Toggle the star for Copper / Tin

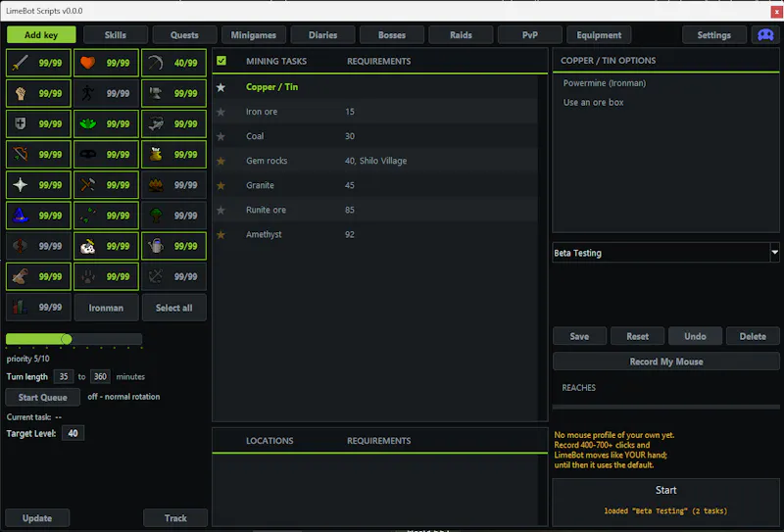pyautogui.click(x=220, y=87)
